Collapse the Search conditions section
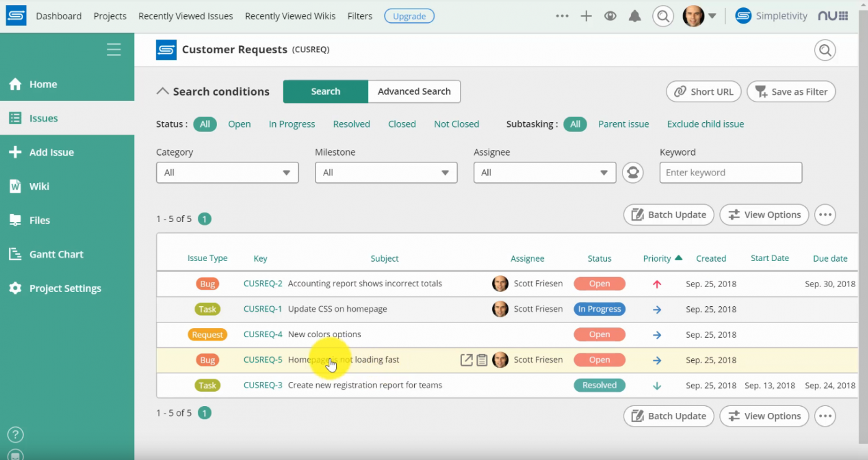 coord(163,91)
